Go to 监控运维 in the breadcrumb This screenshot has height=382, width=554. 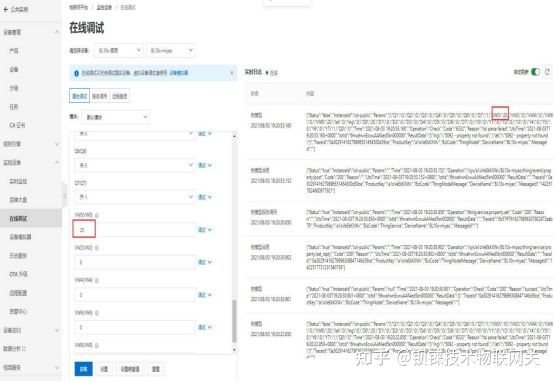click(x=104, y=7)
